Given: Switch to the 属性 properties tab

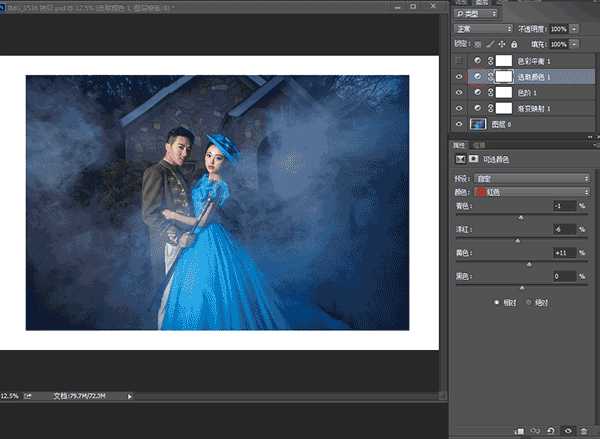Looking at the screenshot, I should [460, 144].
